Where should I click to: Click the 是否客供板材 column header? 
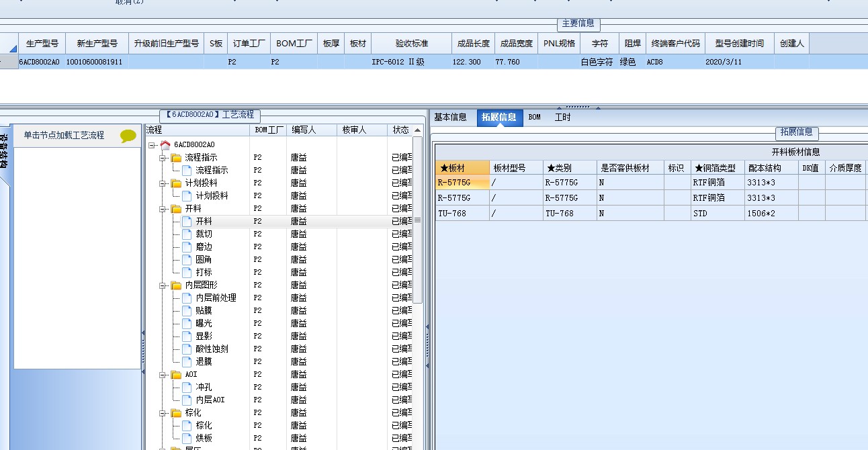click(x=630, y=168)
